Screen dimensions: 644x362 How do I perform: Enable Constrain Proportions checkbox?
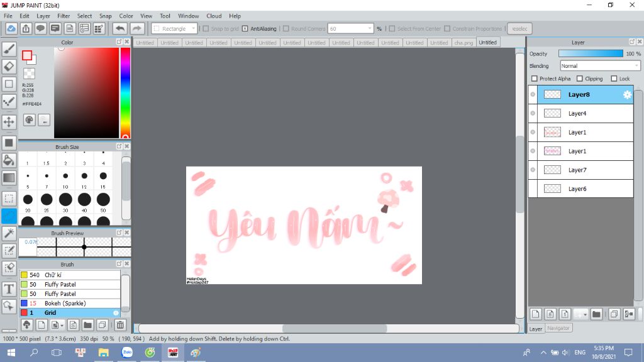click(x=447, y=29)
